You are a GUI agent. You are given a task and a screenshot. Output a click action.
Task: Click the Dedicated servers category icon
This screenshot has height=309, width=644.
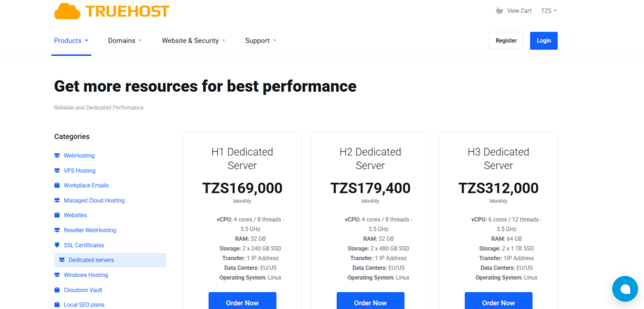[x=62, y=260]
